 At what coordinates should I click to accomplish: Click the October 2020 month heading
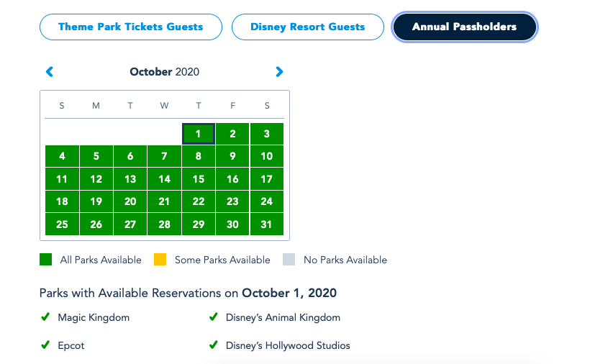(x=164, y=72)
